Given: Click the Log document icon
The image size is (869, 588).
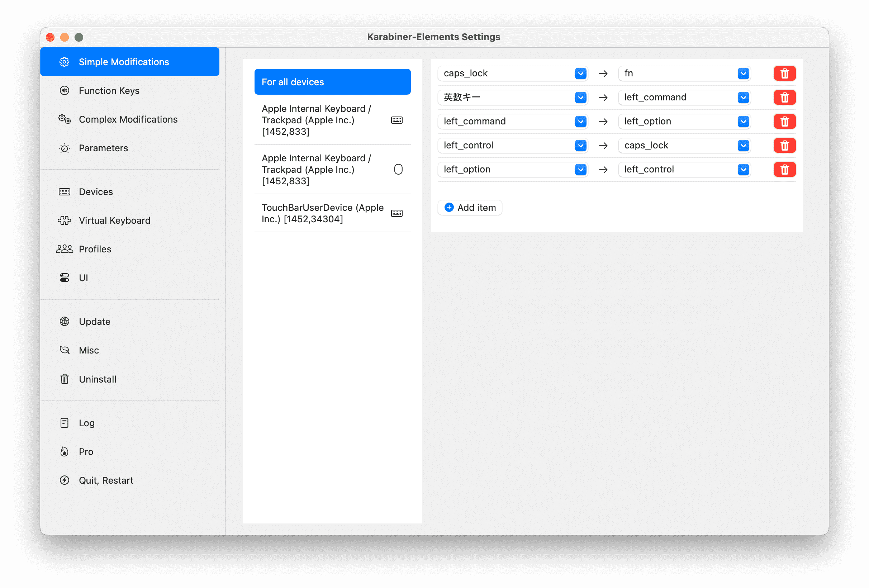Looking at the screenshot, I should click(x=64, y=423).
